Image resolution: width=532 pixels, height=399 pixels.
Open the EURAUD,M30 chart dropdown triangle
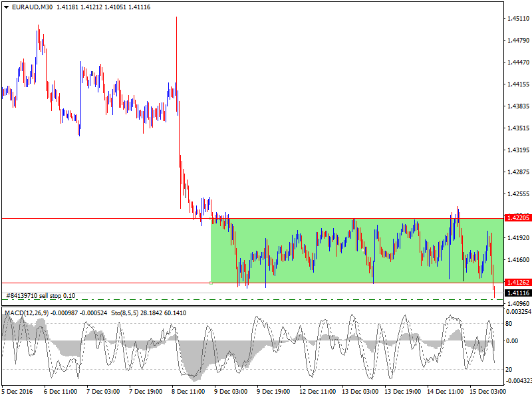[x=6, y=7]
